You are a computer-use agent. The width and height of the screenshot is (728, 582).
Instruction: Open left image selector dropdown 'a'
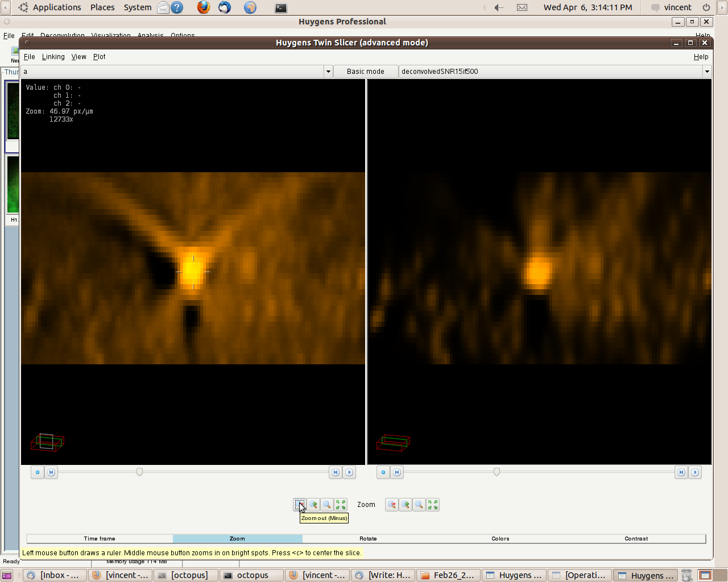coord(328,72)
